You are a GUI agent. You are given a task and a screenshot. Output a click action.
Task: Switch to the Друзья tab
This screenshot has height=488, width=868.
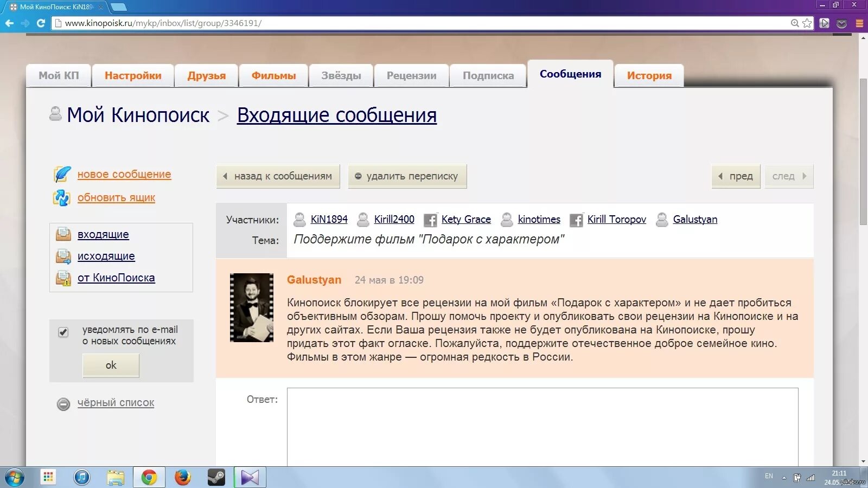coord(207,76)
